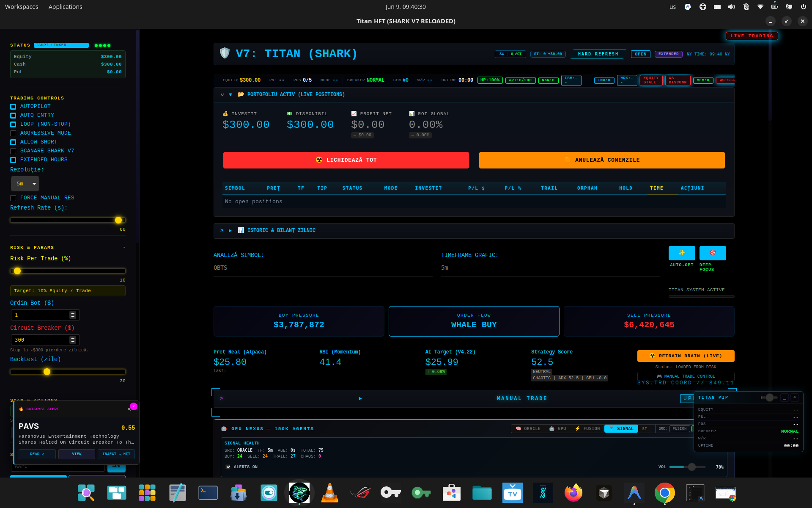
Task: Click the power icon in top bar
Action: [803, 7]
